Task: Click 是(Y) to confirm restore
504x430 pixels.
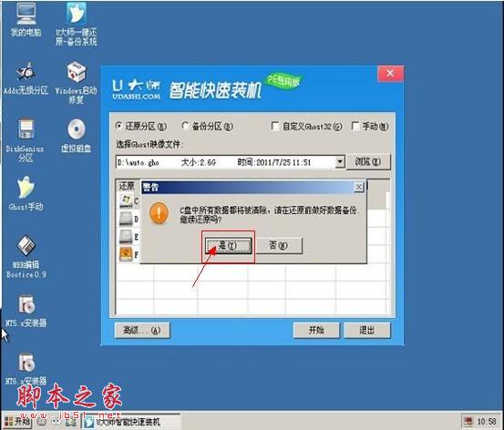Action: pyautogui.click(x=228, y=246)
